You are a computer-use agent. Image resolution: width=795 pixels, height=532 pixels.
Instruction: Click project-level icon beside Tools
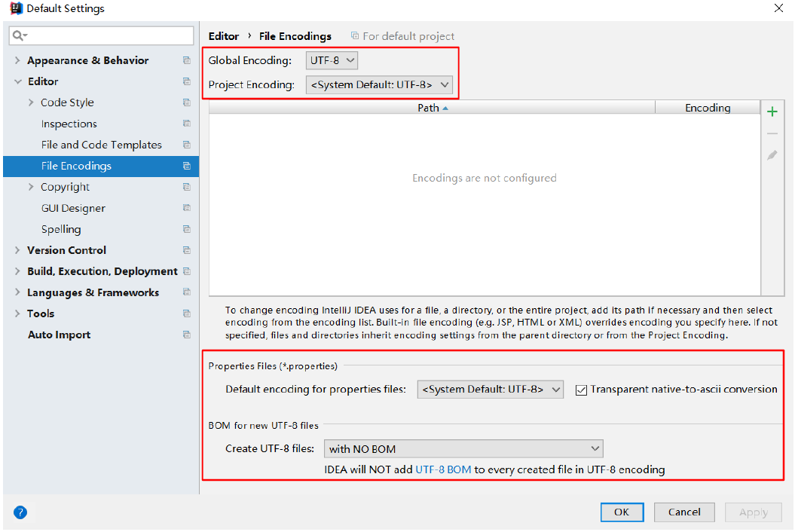click(187, 314)
